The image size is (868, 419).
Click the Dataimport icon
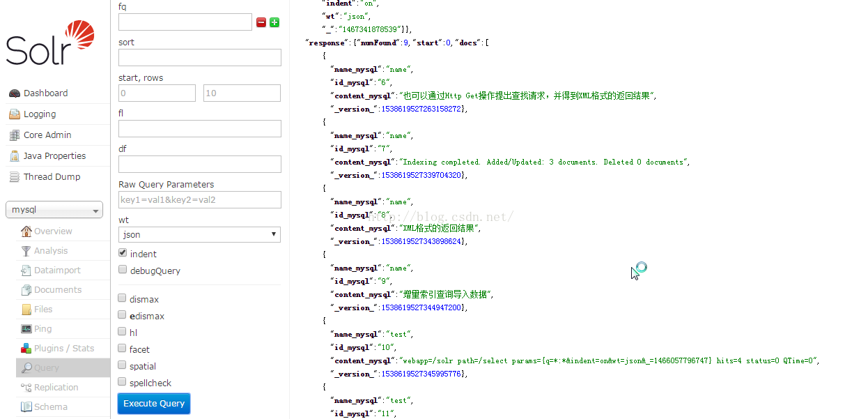26,271
